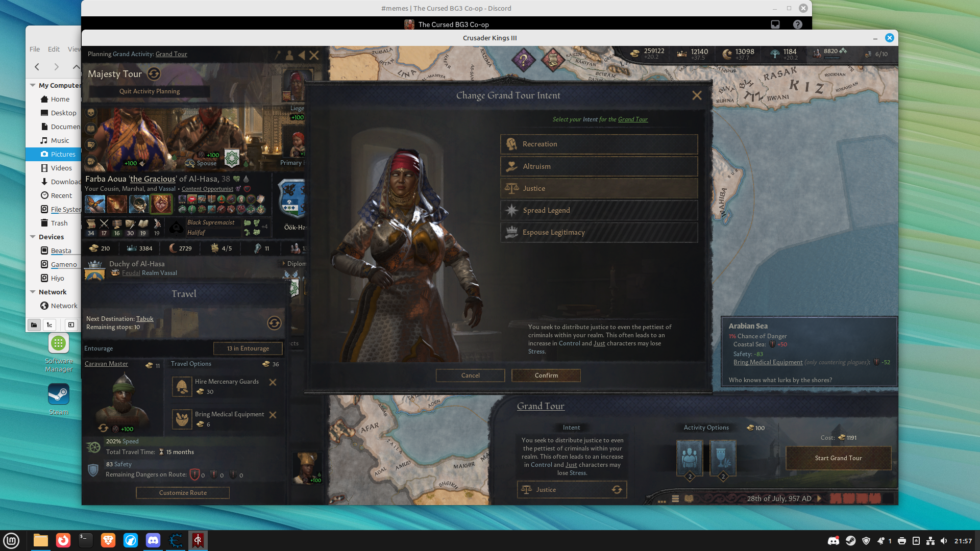Adjust game speed using the red speed bars
The image size is (980, 551).
point(855,498)
